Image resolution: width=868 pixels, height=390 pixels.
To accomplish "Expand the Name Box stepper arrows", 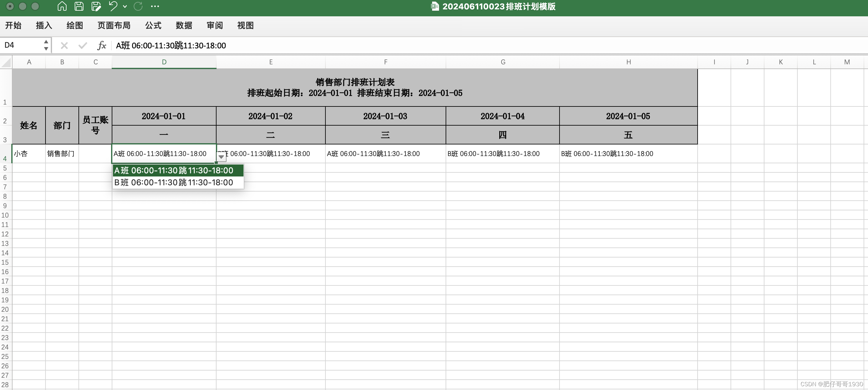I will click(46, 45).
